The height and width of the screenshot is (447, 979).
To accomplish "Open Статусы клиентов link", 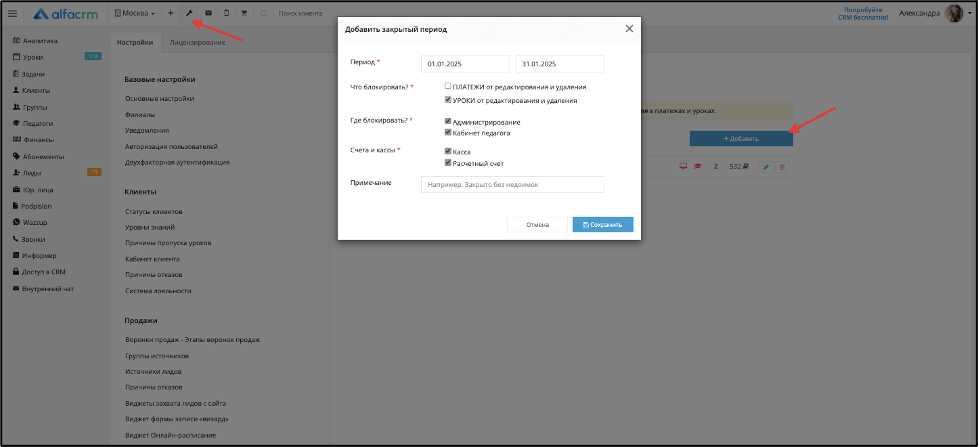I will tap(154, 212).
